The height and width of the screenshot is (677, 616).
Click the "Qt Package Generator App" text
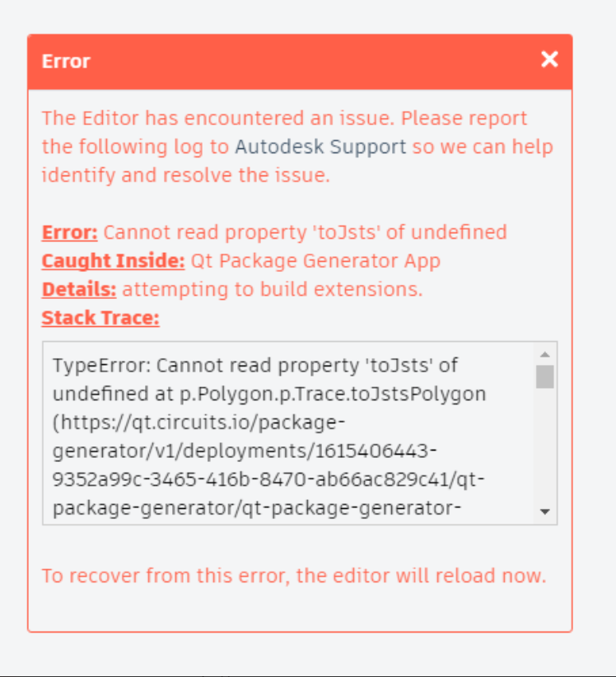coord(315,261)
